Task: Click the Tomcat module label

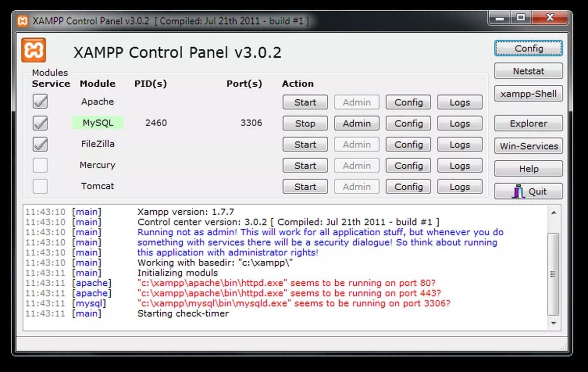Action: 98,186
